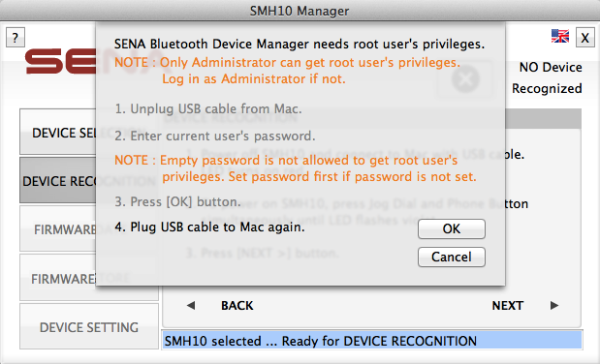Dismiss the privileges dialog with Cancel
Image resolution: width=600 pixels, height=364 pixels.
(x=452, y=257)
